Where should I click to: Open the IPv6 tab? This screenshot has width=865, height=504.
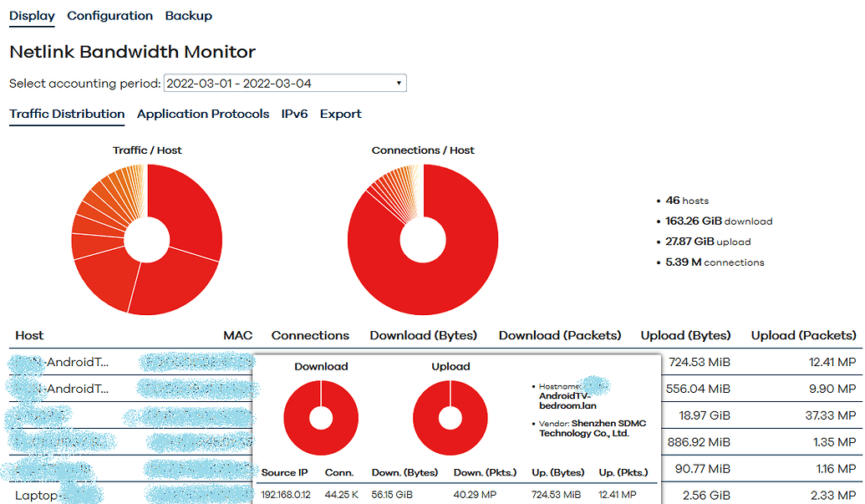[294, 115]
